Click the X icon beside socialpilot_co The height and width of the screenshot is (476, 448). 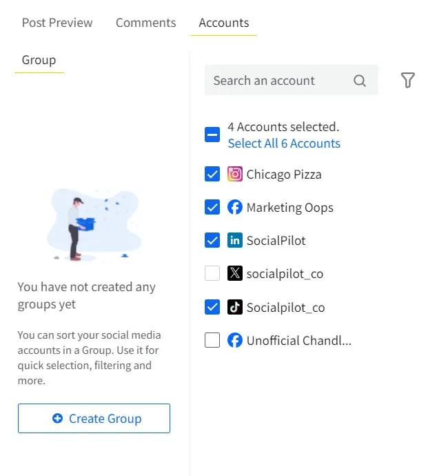coord(235,273)
